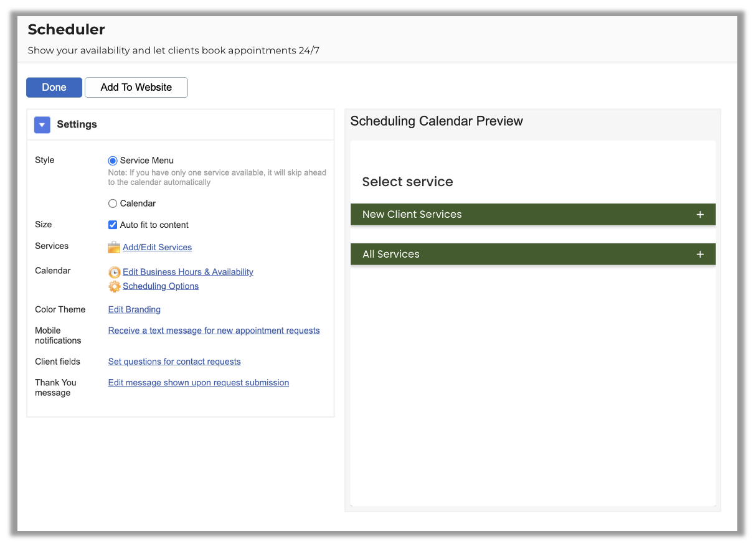Click Edit message shown upon request submission
This screenshot has width=756, height=544.
[x=198, y=383]
